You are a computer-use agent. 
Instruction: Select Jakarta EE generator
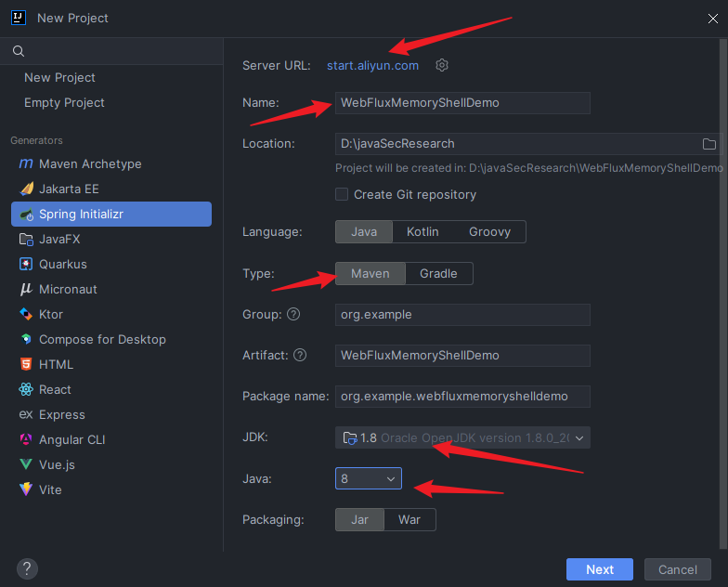(x=111, y=189)
